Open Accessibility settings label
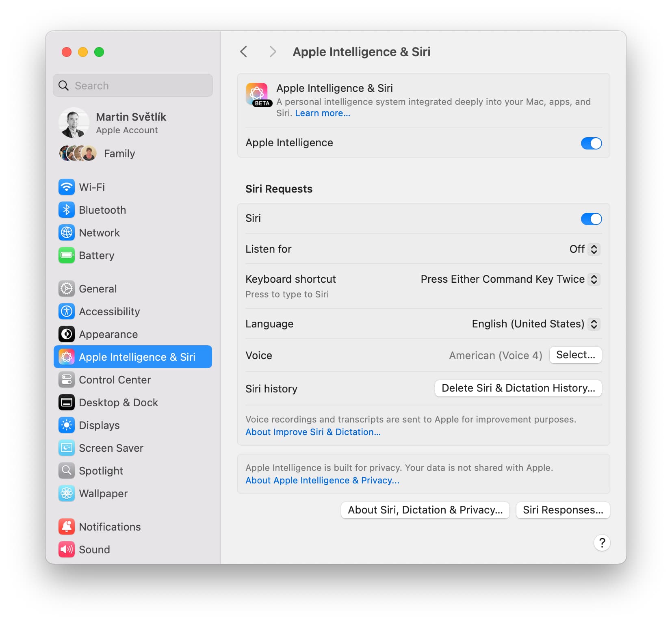Viewport: 672px width, 624px height. [x=109, y=312]
